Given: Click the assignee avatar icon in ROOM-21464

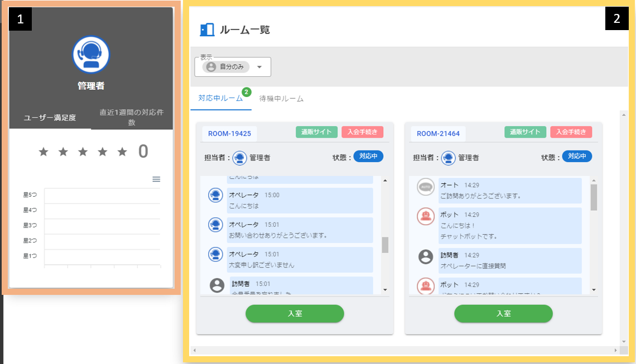Looking at the screenshot, I should (x=448, y=158).
